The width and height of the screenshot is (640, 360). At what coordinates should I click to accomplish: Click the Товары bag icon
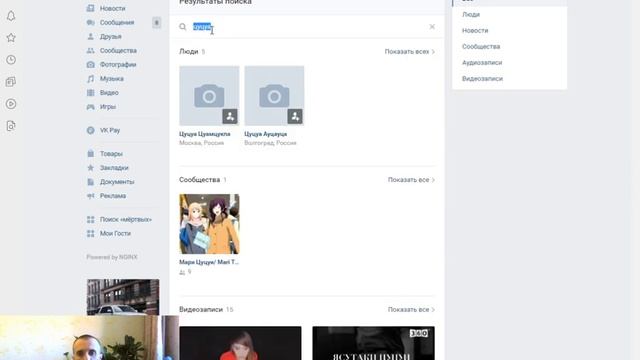tap(91, 154)
